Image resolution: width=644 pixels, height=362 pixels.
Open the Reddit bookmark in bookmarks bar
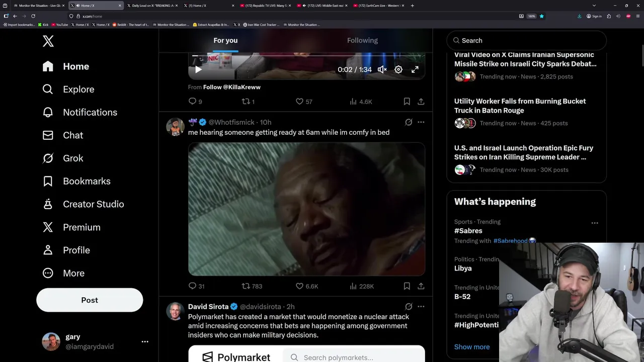click(x=131, y=25)
